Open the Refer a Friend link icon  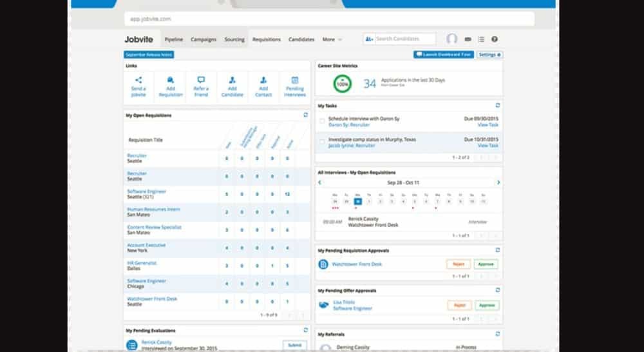click(201, 80)
